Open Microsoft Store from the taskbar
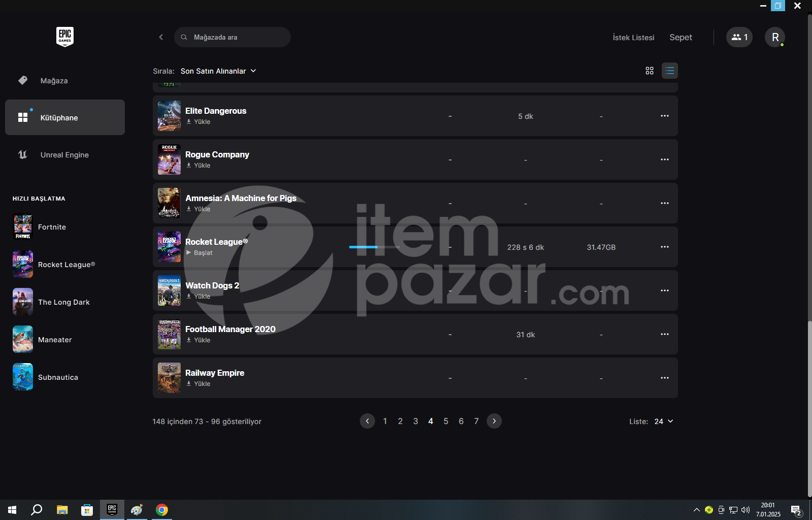Viewport: 812px width, 520px height. coord(87,510)
